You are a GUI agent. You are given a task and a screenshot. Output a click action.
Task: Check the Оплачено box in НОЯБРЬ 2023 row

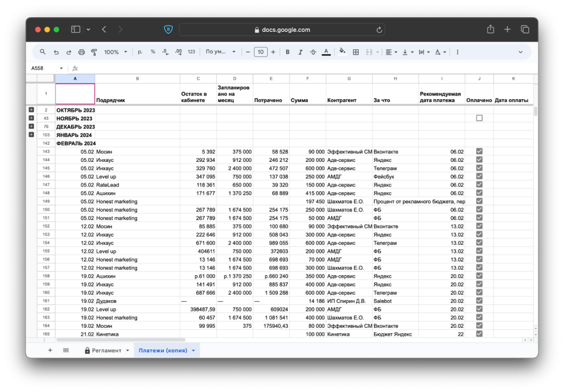[x=479, y=118]
